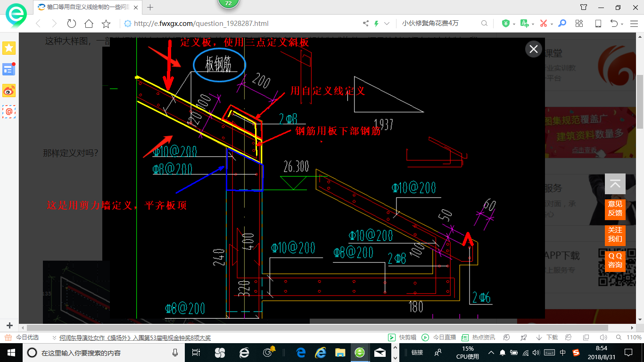Close the 檐口等用自定义线绘制 tab
The width and height of the screenshot is (644, 362).
click(136, 7)
